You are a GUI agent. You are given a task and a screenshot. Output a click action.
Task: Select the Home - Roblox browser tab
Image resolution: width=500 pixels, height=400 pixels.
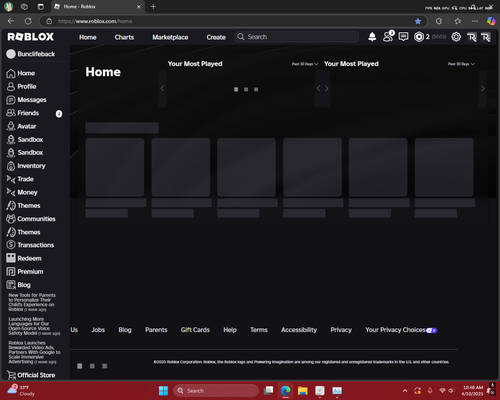tap(98, 6)
